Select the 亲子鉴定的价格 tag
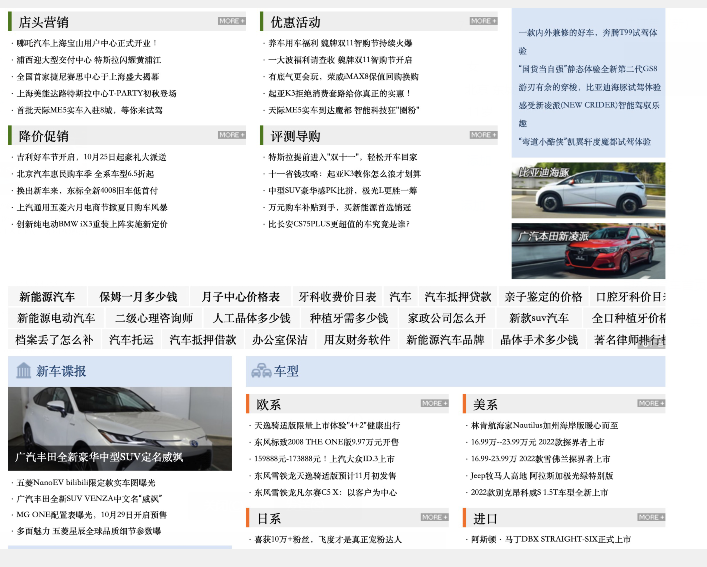Screen dimensions: 707x567 pyautogui.click(x=543, y=297)
